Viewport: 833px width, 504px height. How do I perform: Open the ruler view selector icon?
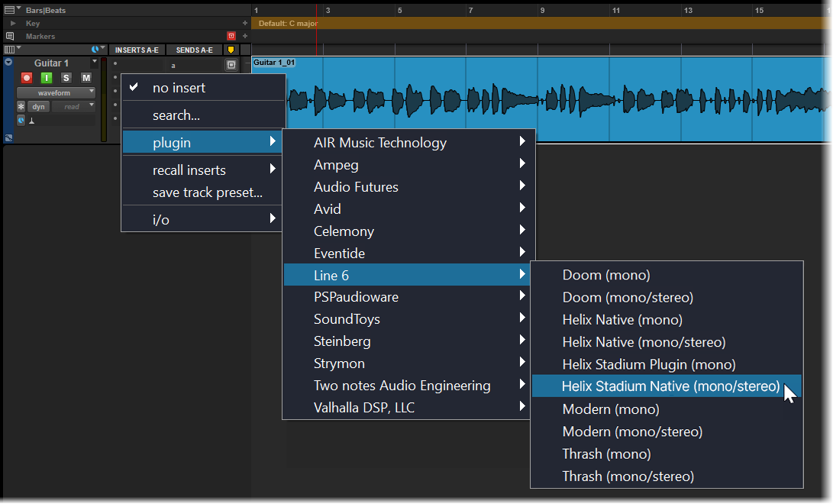click(x=11, y=10)
